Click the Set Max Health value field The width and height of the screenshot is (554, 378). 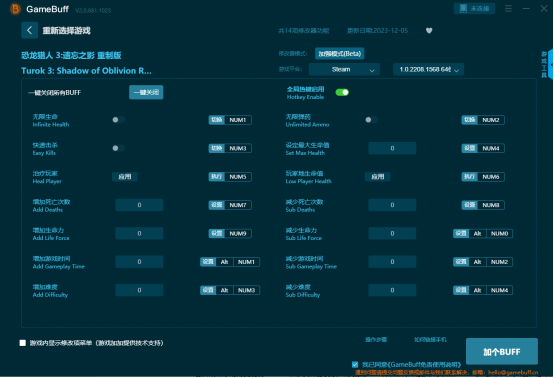pyautogui.click(x=392, y=148)
